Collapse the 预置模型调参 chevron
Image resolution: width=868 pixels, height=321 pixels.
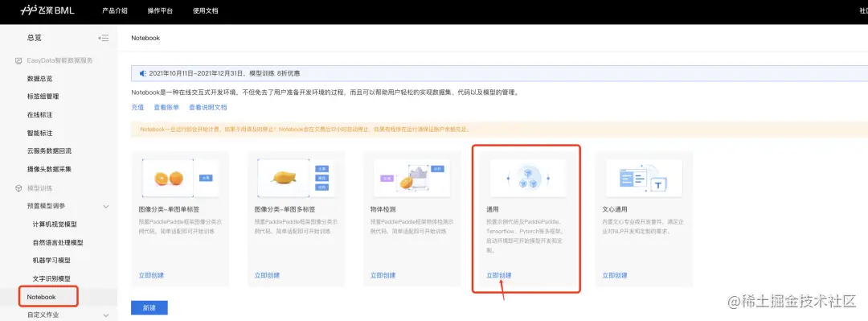pyautogui.click(x=106, y=206)
